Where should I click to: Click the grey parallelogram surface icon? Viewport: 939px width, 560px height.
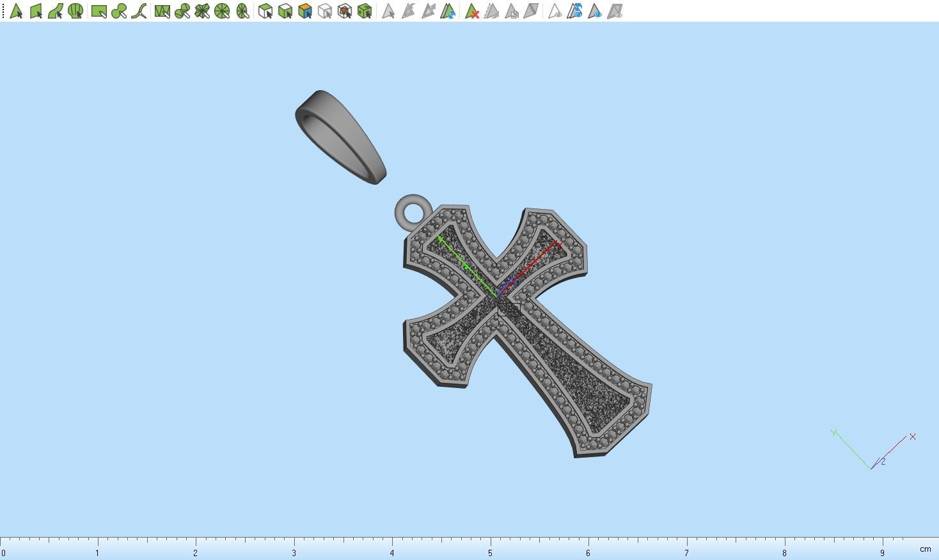(x=531, y=11)
